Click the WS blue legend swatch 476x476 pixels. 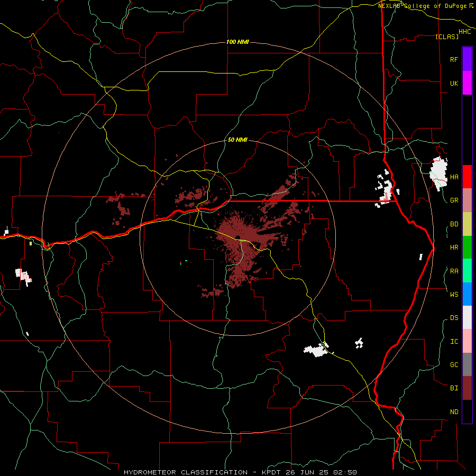467,294
